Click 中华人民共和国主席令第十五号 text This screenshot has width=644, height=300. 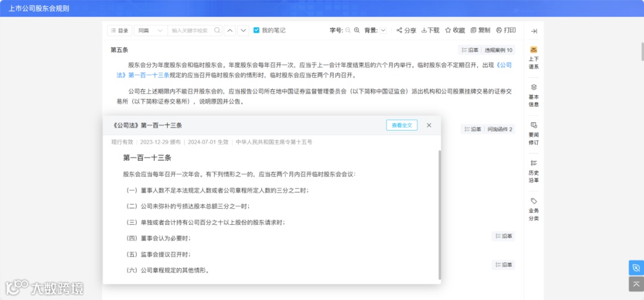click(274, 142)
